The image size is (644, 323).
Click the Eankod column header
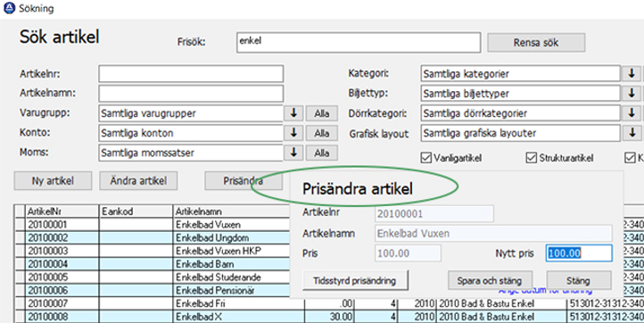(x=136, y=211)
